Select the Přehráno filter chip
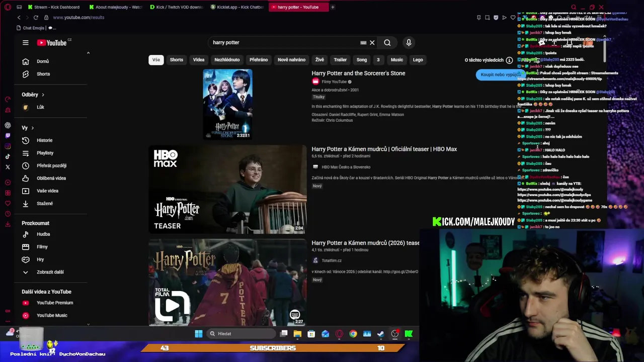Viewport: 644px width, 362px height. click(259, 60)
